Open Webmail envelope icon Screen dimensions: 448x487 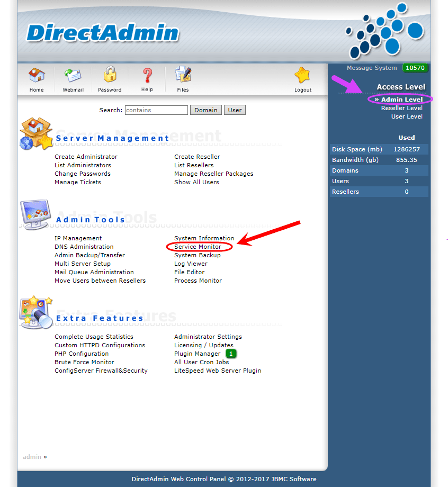[73, 75]
